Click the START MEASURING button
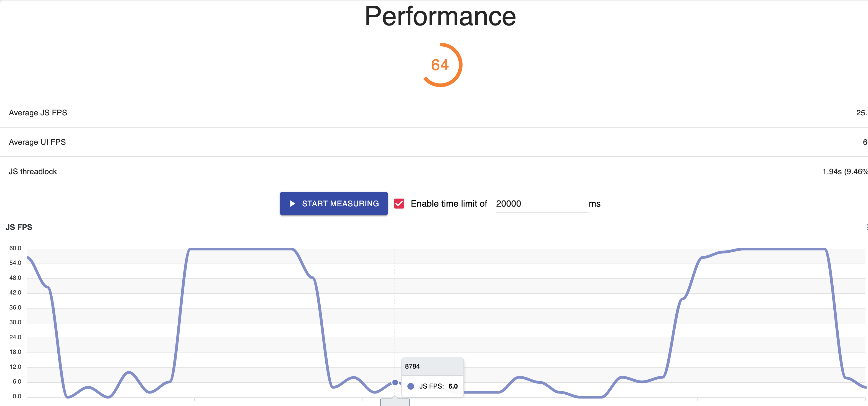The image size is (868, 406). [333, 203]
